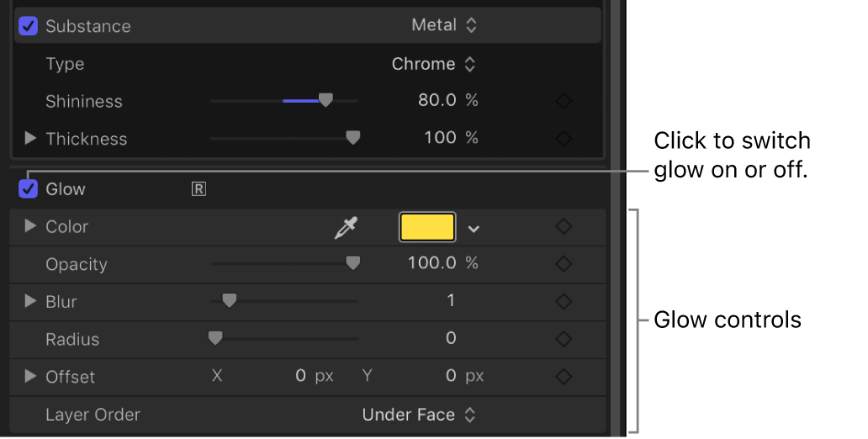This screenshot has width=868, height=439.
Task: Expand the Color disclosure triangle
Action: (31, 226)
